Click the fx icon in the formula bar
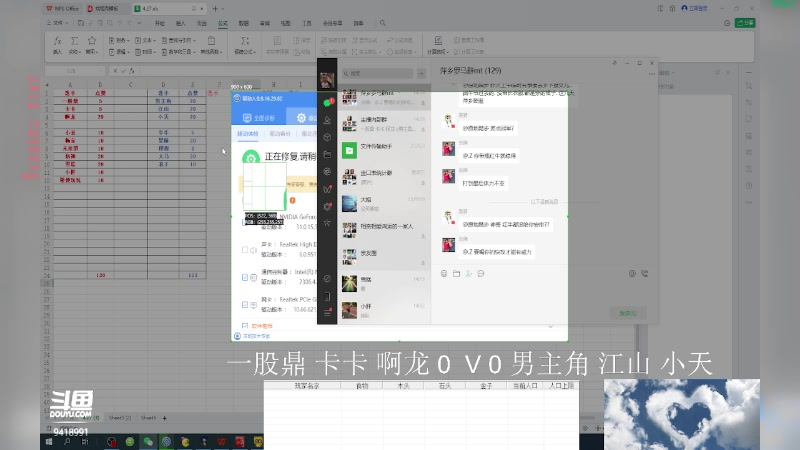The image size is (800, 450). 132,71
